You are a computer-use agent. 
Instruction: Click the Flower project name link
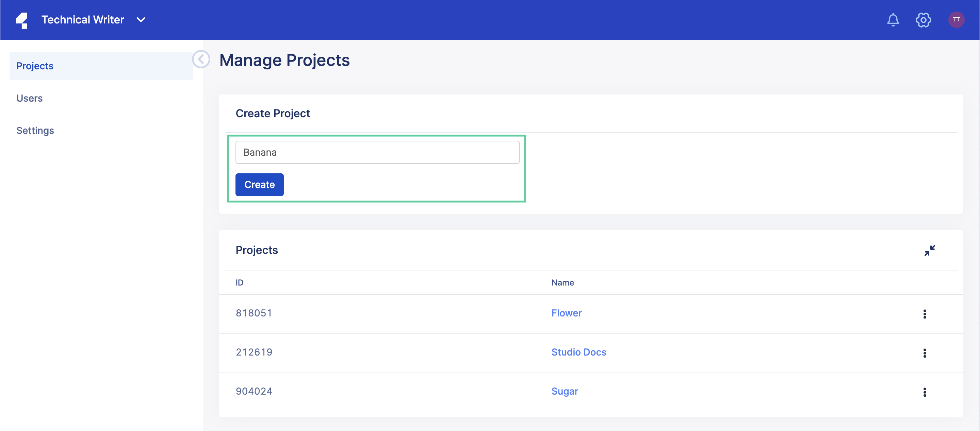(566, 312)
